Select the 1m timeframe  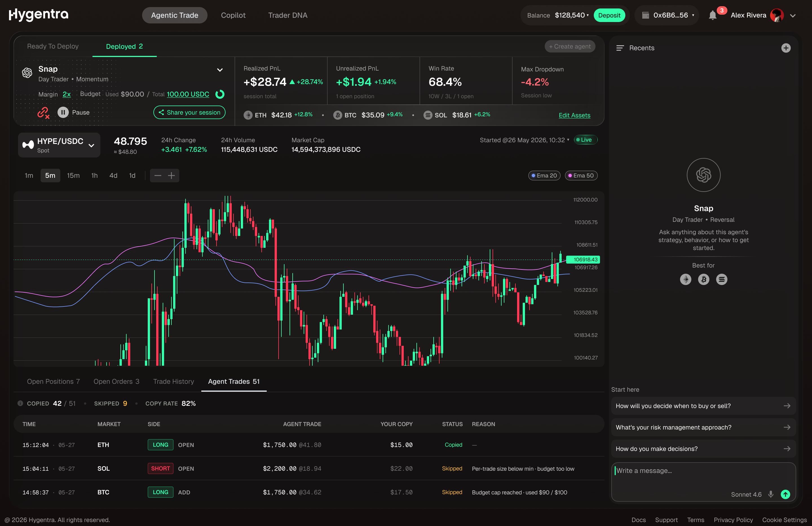pos(29,176)
